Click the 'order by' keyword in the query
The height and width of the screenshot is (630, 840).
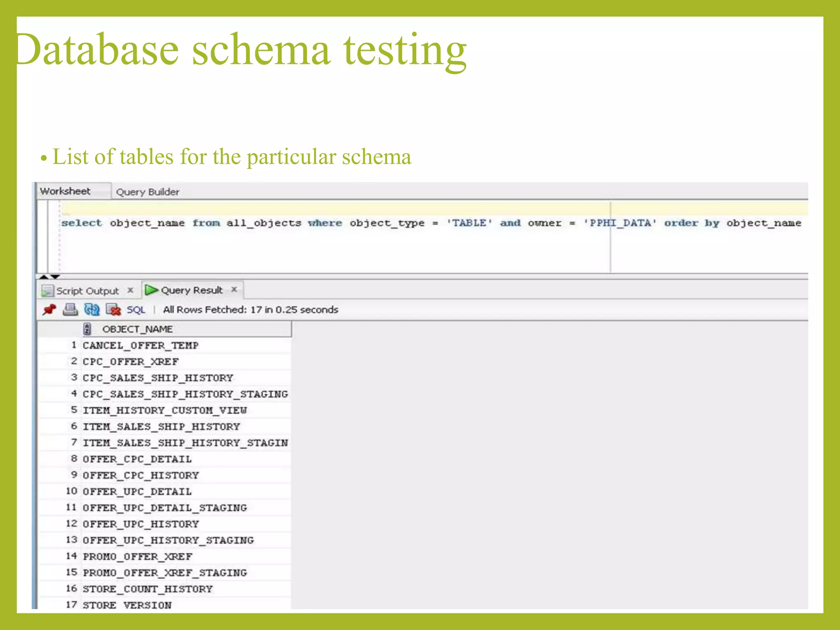pos(692,223)
